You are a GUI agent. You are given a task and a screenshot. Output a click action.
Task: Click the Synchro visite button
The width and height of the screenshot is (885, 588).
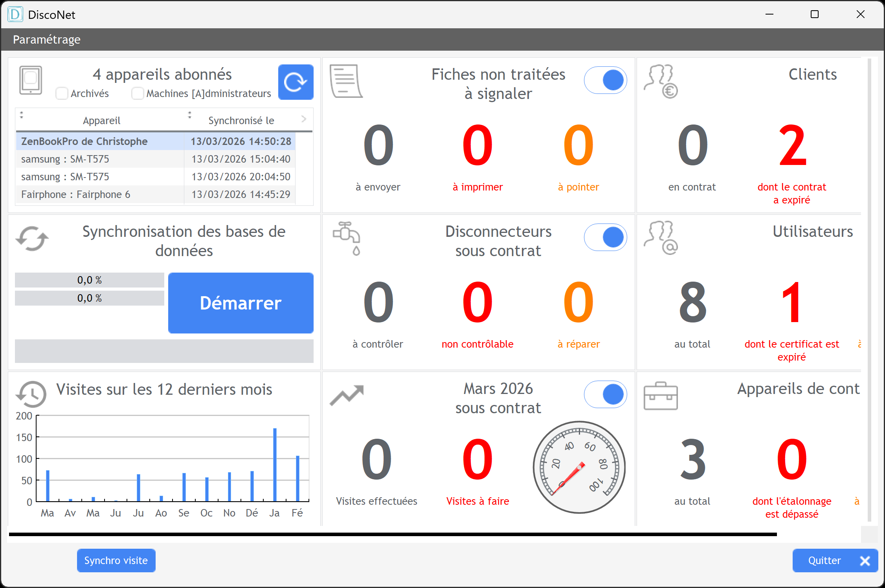[116, 560]
